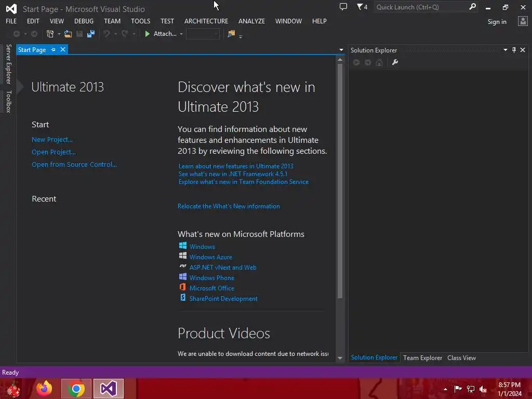
Task: Click the Start Page vertical scrollbar thumb
Action: click(x=340, y=181)
